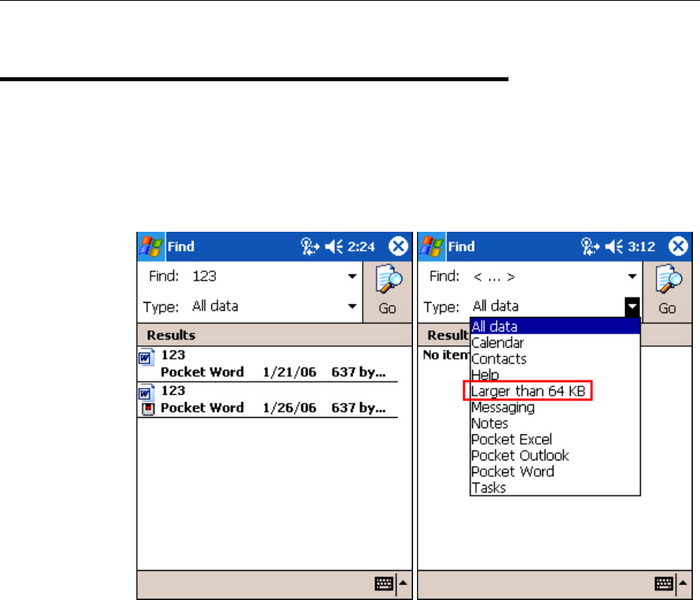Image resolution: width=700 pixels, height=600 pixels.
Task: Expand Find dropdown showing < ... >
Action: pos(632,276)
